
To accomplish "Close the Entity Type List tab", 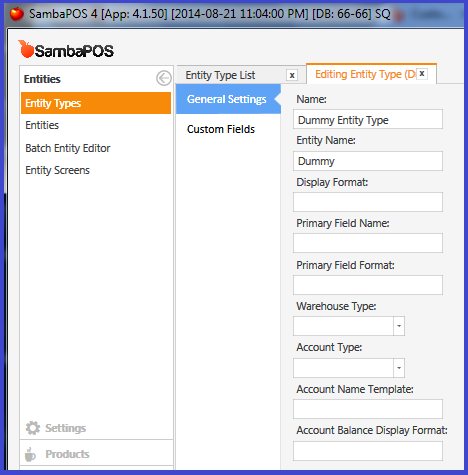I will coord(292,75).
